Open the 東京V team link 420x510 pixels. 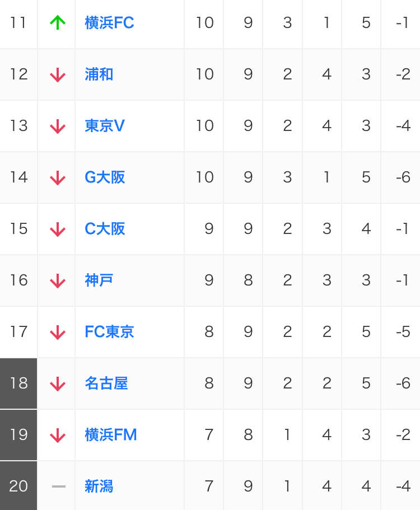(104, 125)
